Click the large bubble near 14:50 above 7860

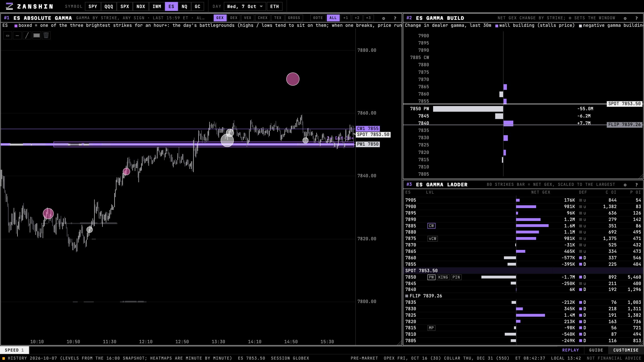[x=293, y=79]
